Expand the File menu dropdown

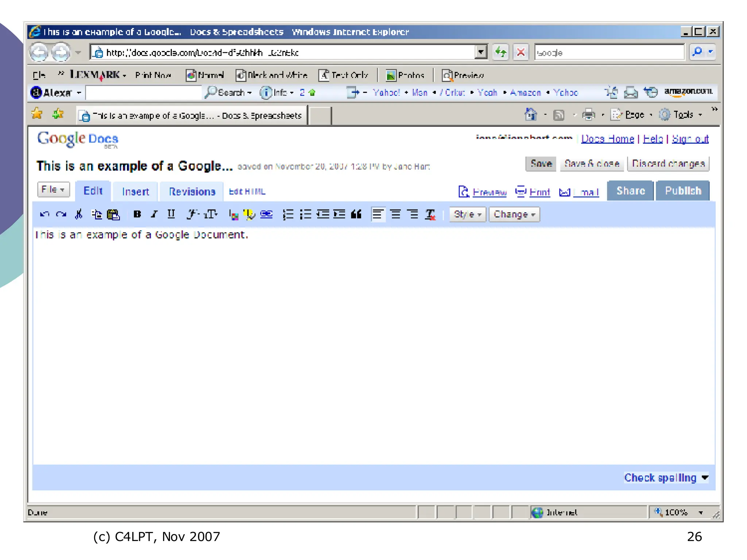53,190
